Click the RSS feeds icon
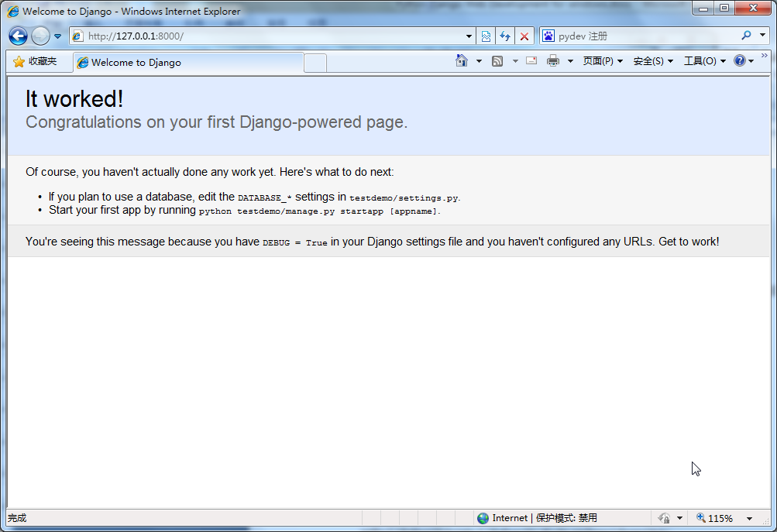Screen dimensions: 777x532 coord(498,61)
